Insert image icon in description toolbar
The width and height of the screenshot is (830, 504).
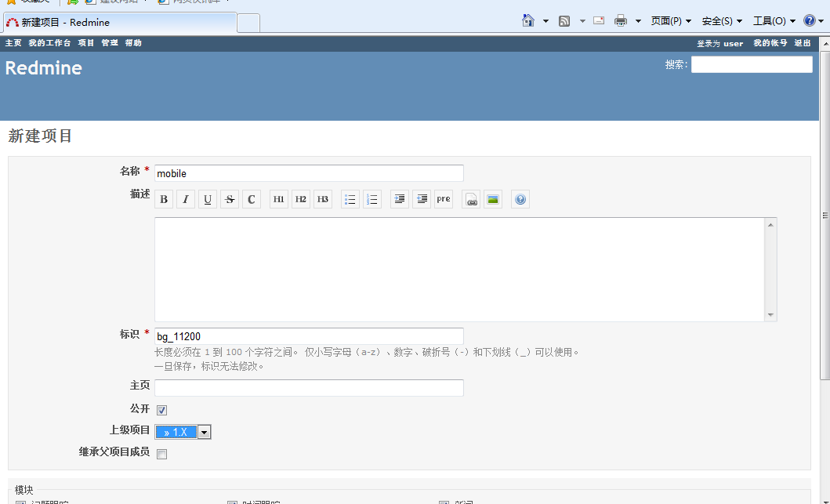point(493,199)
